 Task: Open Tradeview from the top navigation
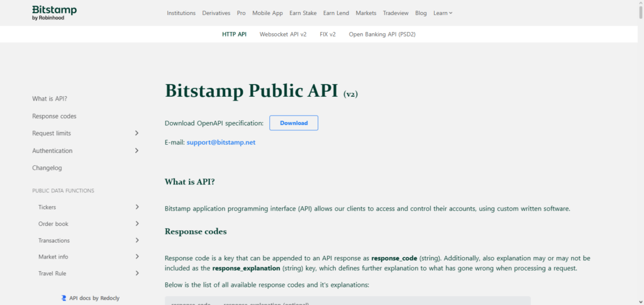(x=396, y=13)
